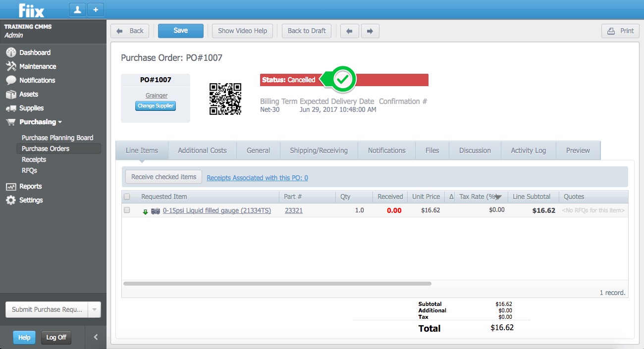Expand the Purchasing sidebar menu
Screen dimensions: 644x349
tap(40, 122)
